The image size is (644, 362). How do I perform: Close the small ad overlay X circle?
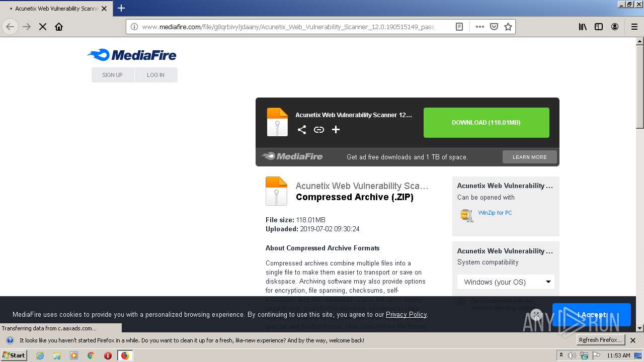click(x=536, y=315)
